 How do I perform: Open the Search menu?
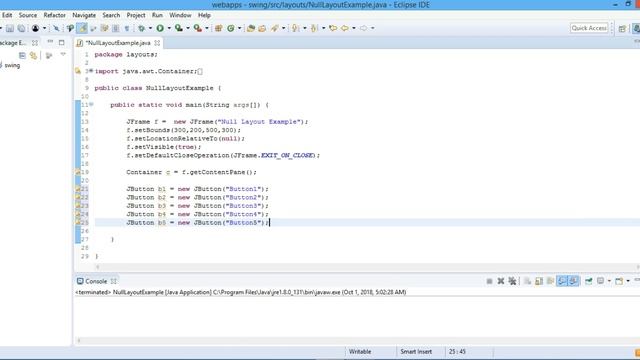pyautogui.click(x=111, y=15)
